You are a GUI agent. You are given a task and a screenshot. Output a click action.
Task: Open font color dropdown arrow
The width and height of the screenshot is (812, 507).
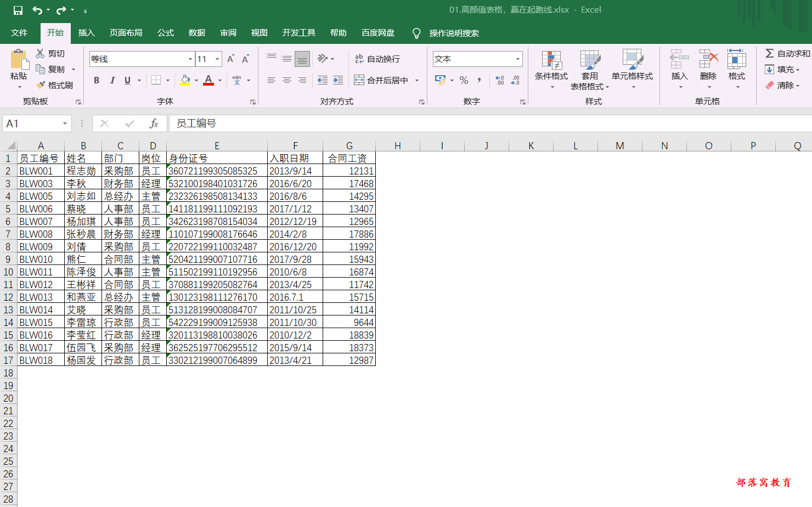(220, 80)
